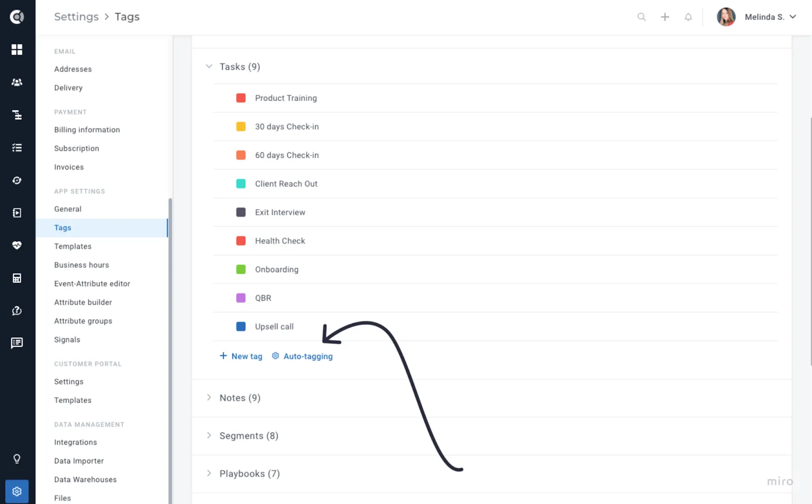Open the help question bubble icon in sidebar
The image size is (812, 504).
(17, 310)
